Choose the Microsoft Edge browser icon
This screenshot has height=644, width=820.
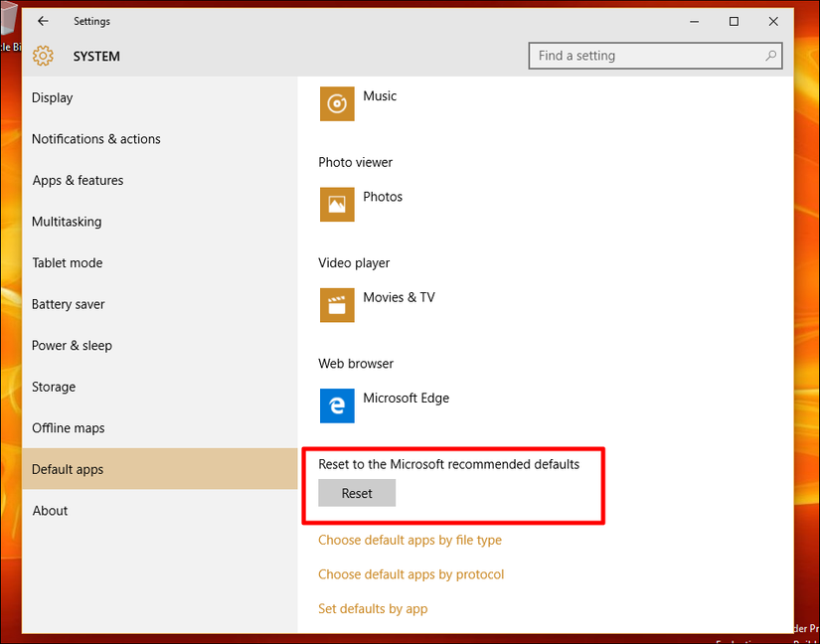[x=337, y=405]
